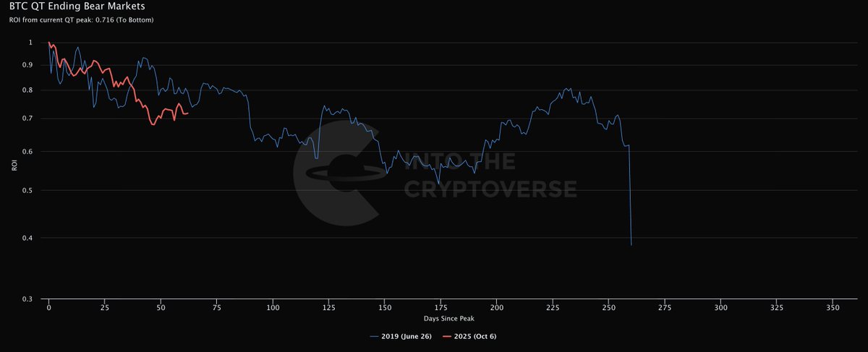Viewport: 868px width, 352px height.
Task: Click the x-axis tick label 25
Action: 105,307
